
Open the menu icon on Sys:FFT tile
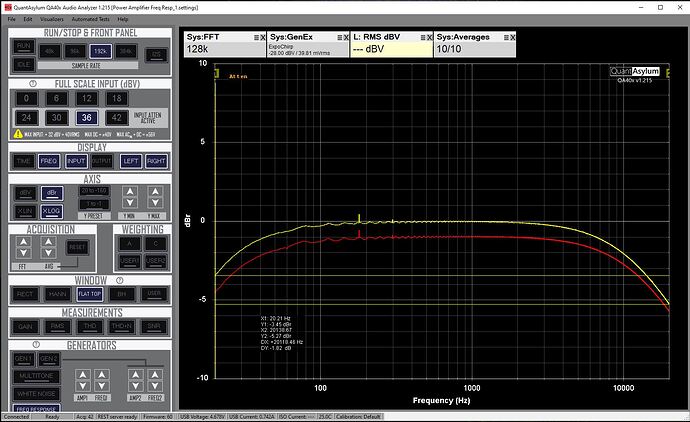tap(256, 37)
